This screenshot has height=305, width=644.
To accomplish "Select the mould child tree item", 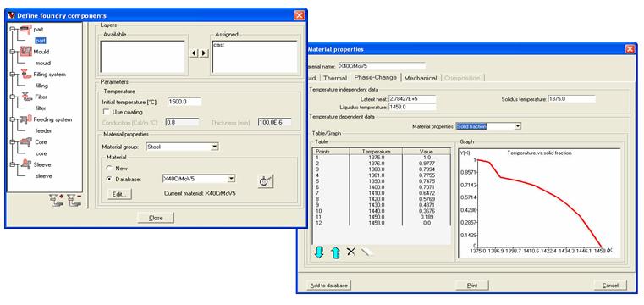I will tap(43, 63).
